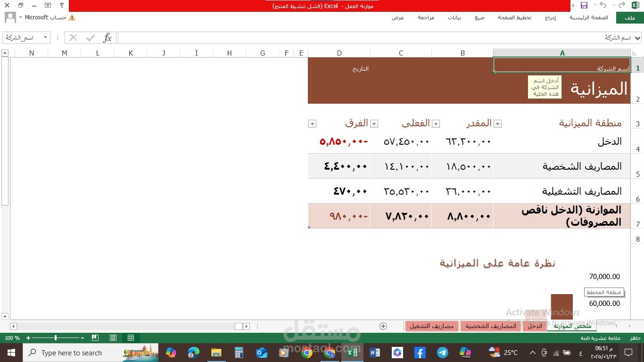Expand the formula bar chevron
This screenshot has width=644, height=362.
(x=638, y=38)
